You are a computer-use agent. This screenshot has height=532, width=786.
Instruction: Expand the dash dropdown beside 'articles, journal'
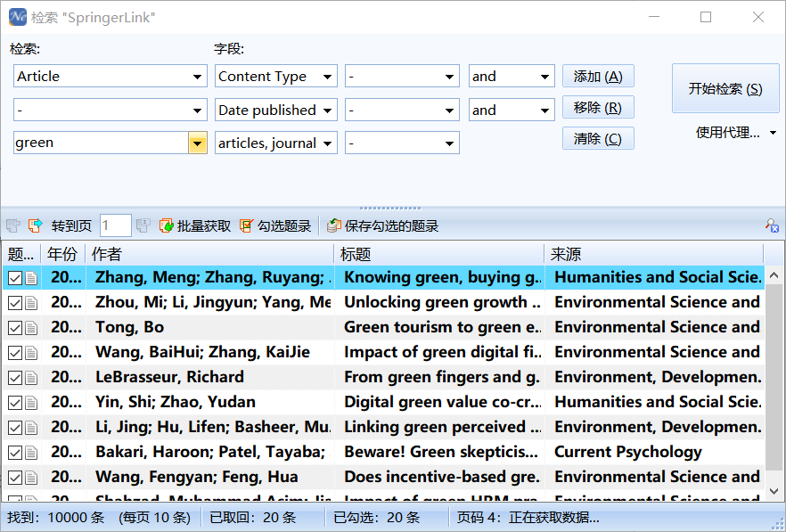point(450,143)
